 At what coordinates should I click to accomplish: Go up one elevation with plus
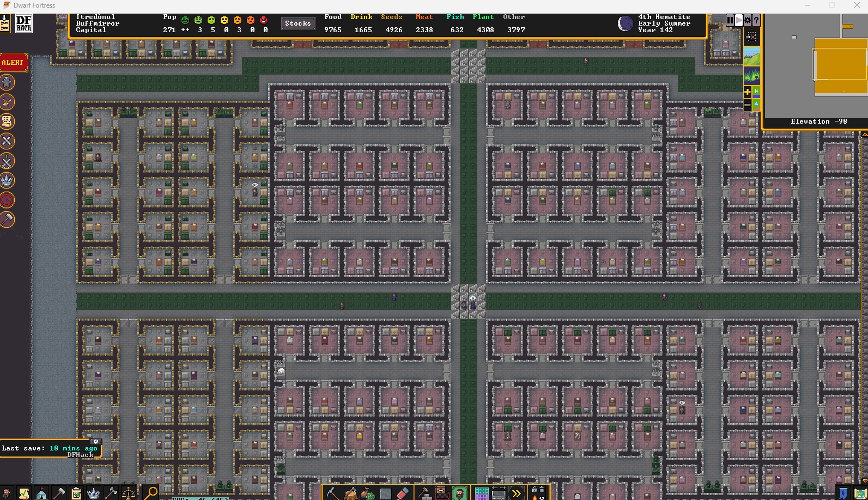748,92
